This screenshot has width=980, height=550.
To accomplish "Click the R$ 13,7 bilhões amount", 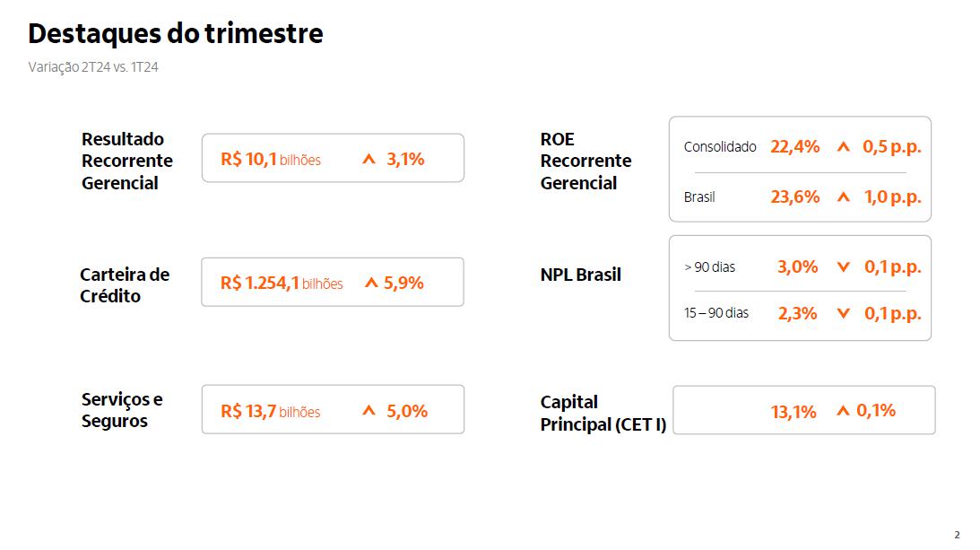I will coord(270,412).
